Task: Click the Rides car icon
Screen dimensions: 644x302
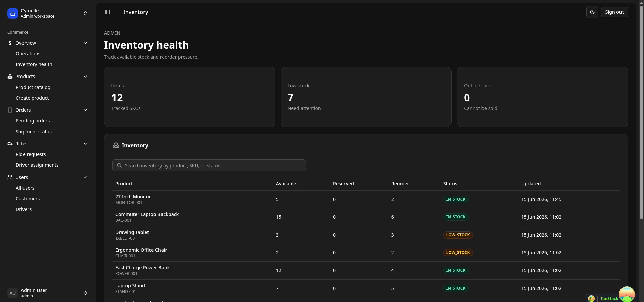Action: 10,144
